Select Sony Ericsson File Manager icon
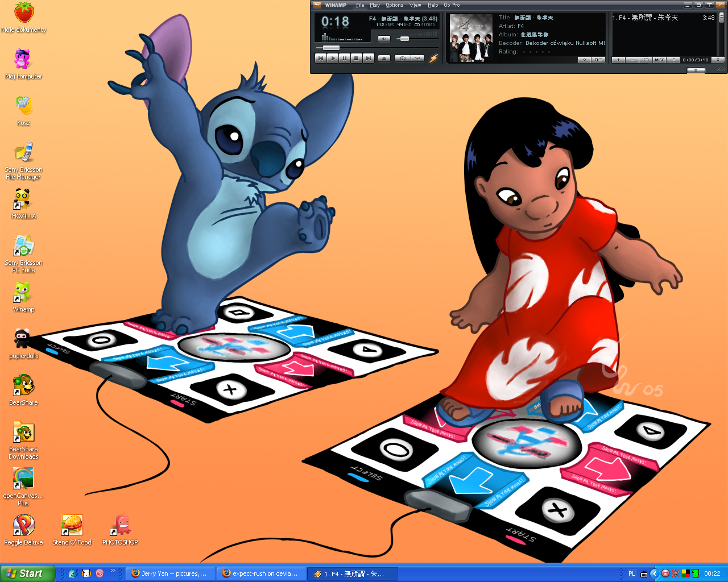Viewport: 728px width, 582px height. 24,161
